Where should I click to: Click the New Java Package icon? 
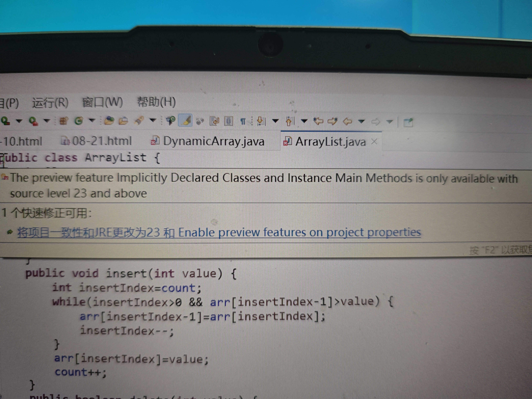pyautogui.click(x=64, y=121)
